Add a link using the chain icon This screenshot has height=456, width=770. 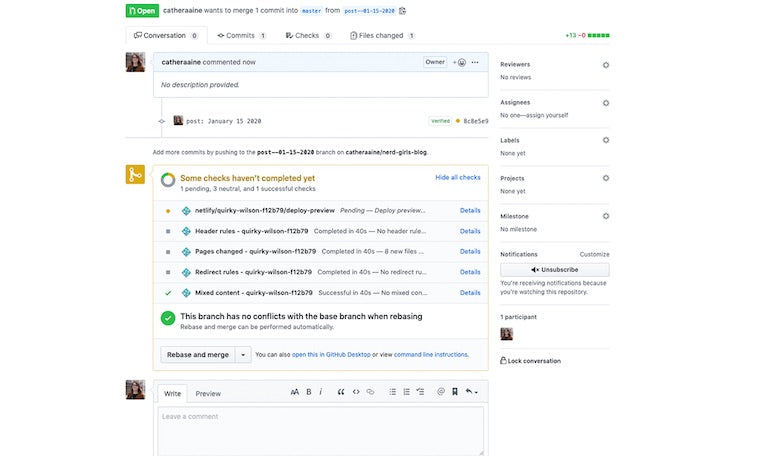tap(370, 392)
